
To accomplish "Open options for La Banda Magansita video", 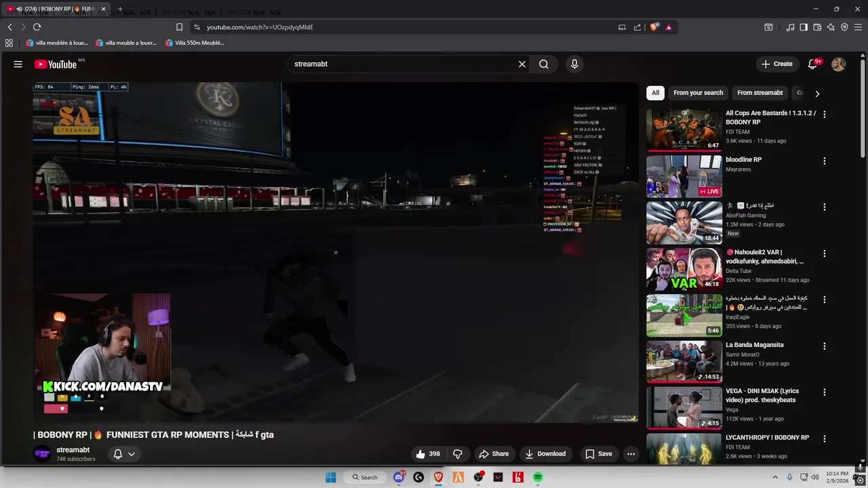I will click(x=825, y=346).
